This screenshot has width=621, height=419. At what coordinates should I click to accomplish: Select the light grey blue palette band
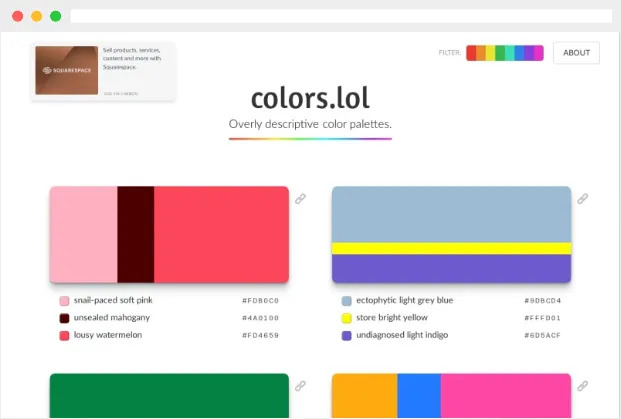[451, 214]
